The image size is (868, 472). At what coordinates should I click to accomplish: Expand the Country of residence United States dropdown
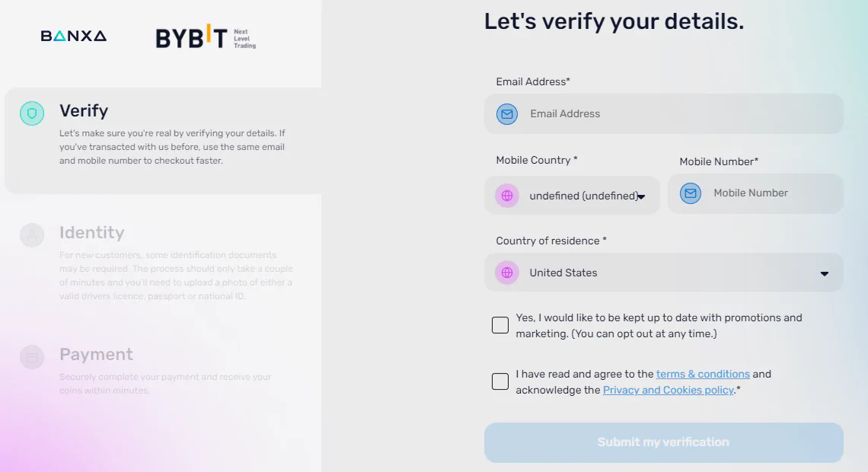tap(664, 273)
